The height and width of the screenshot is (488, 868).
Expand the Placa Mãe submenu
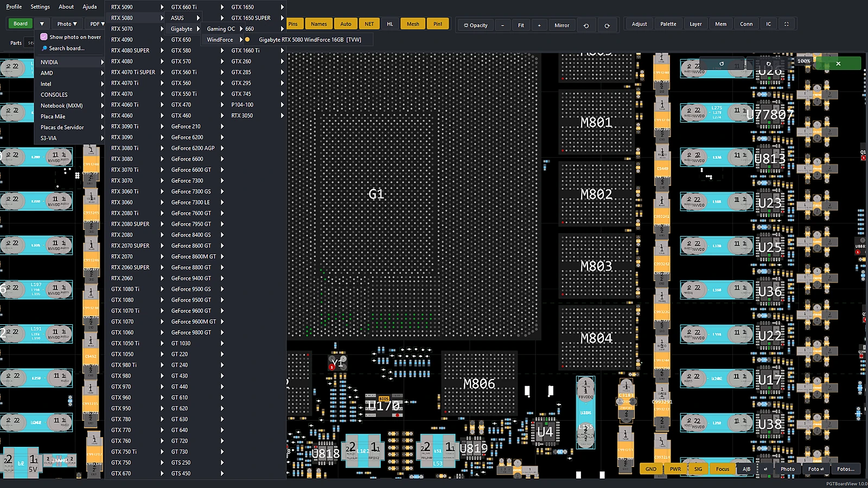pyautogui.click(x=69, y=117)
